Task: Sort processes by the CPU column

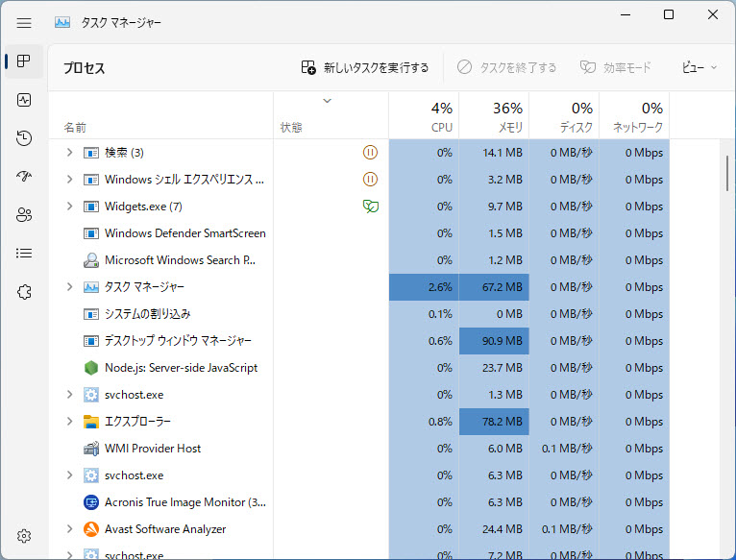Action: click(424, 116)
